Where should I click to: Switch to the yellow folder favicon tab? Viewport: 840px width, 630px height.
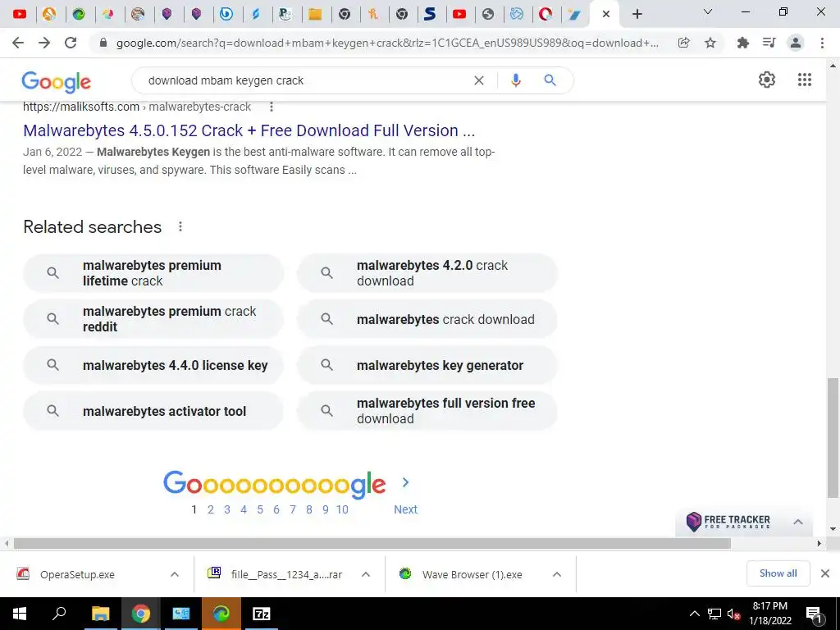point(315,15)
